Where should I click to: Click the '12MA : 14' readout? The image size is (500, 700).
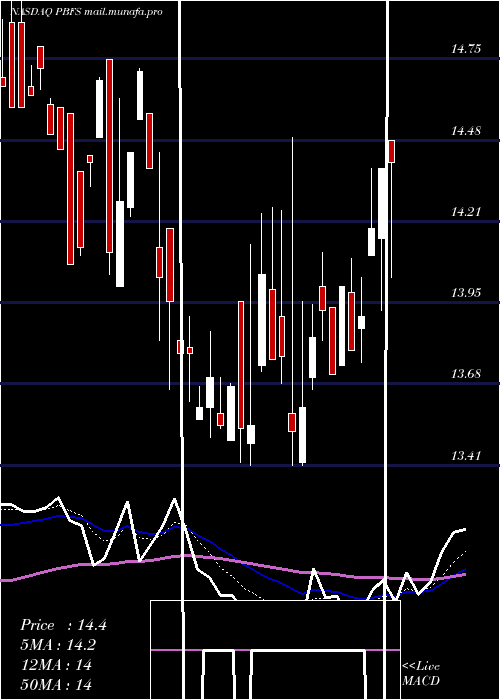click(56, 665)
